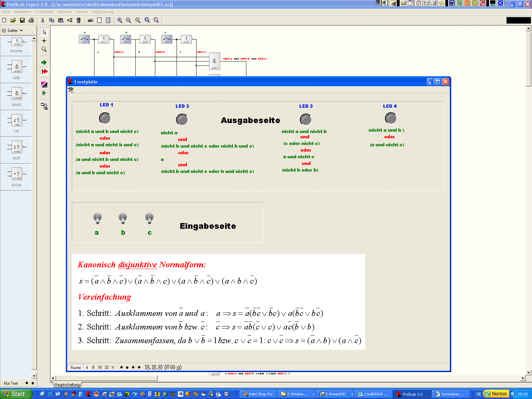Cut selection with the scissors icon
The height and width of the screenshot is (399, 532).
[43, 20]
